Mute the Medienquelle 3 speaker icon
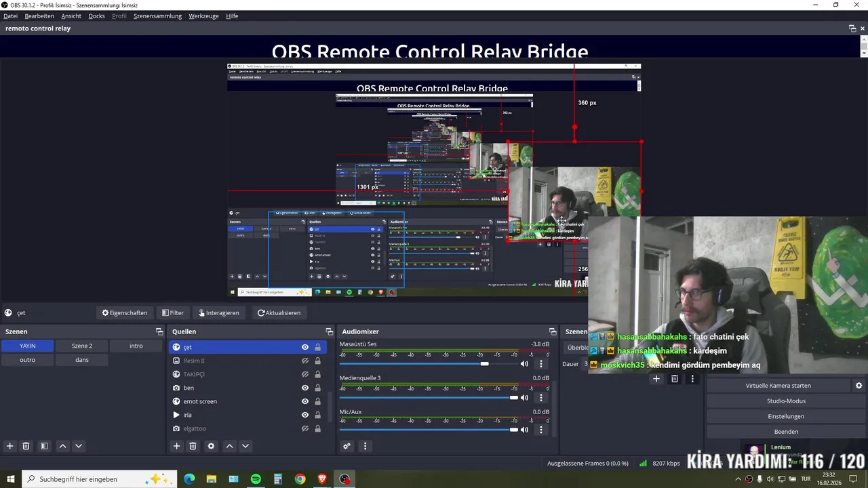This screenshot has height=488, width=868. pos(524,397)
